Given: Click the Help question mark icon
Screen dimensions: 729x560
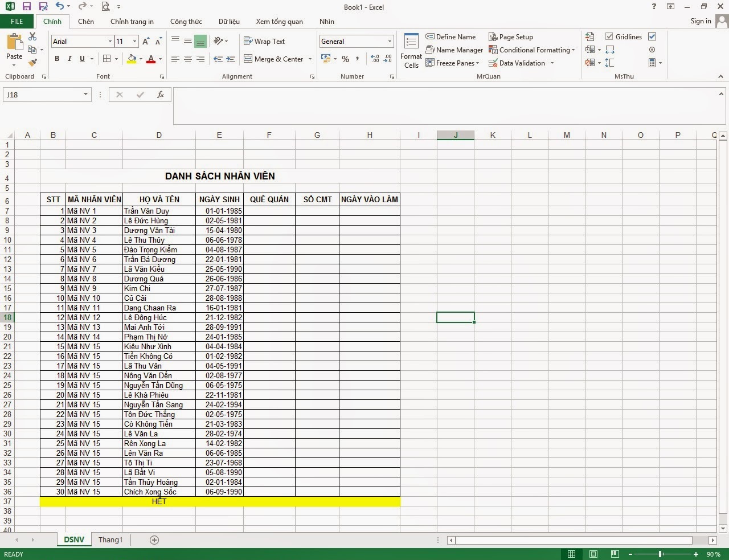Looking at the screenshot, I should (x=653, y=7).
